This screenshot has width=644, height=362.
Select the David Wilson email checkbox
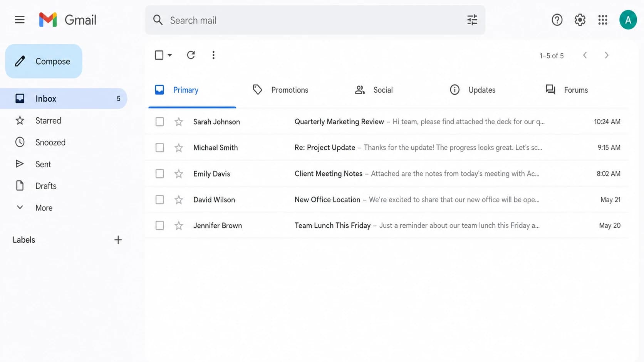(x=159, y=200)
